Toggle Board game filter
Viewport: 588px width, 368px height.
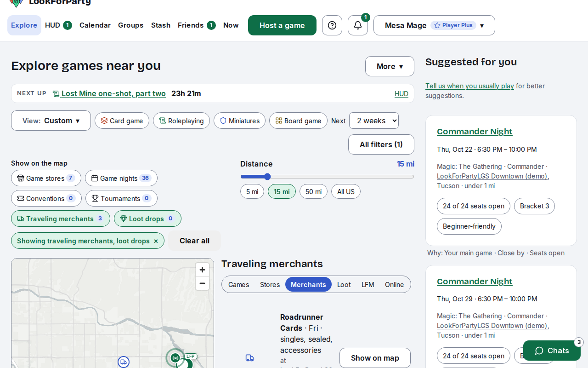point(298,121)
